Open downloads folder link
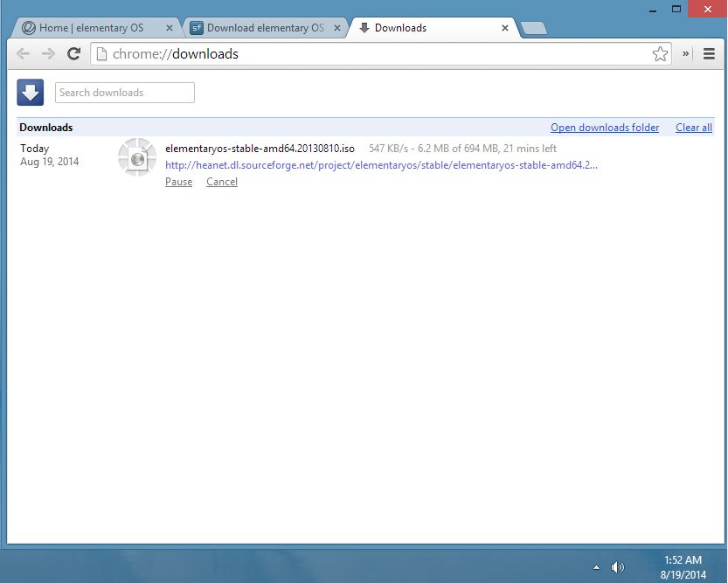 click(605, 128)
